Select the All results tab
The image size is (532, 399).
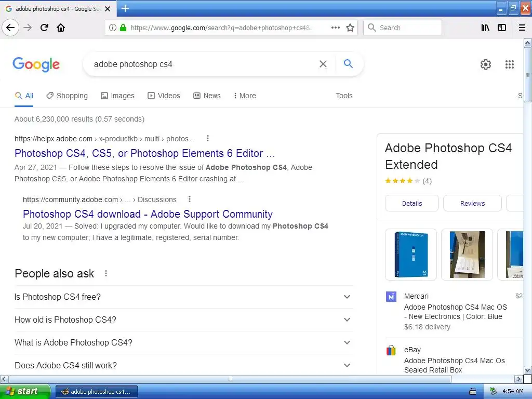24,96
